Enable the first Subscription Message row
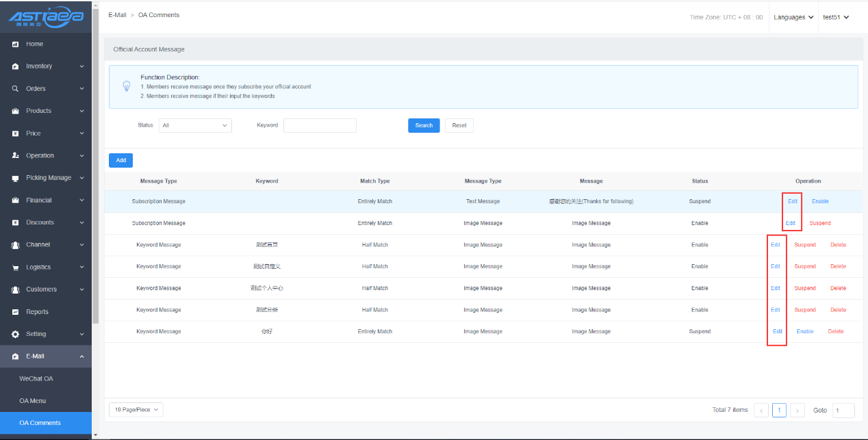Screen dimensions: 868x440 [x=820, y=201]
